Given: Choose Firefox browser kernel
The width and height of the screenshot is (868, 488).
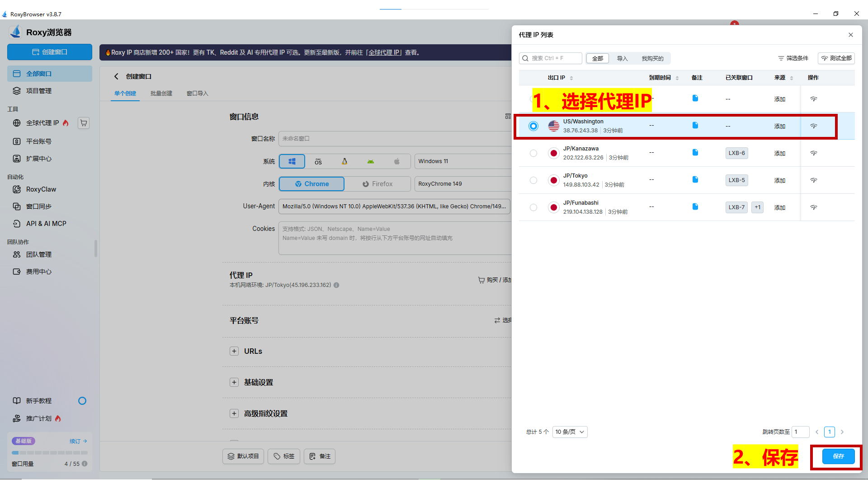Looking at the screenshot, I should (x=377, y=184).
